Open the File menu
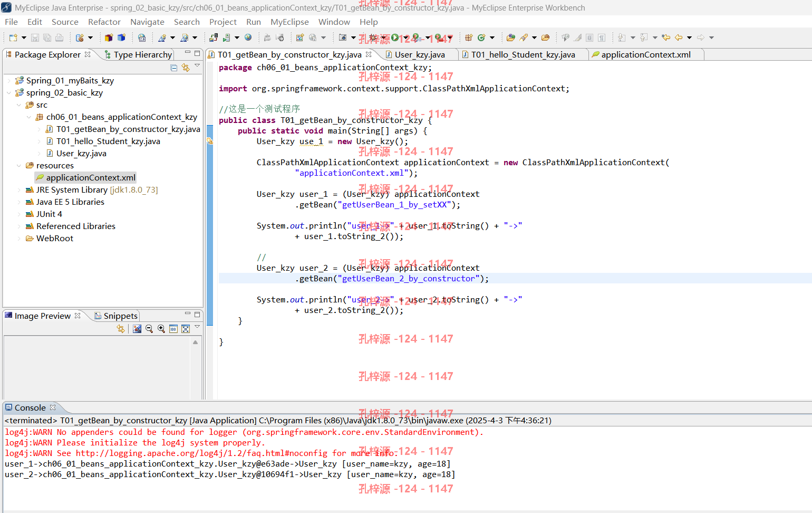The width and height of the screenshot is (812, 513). coord(11,22)
